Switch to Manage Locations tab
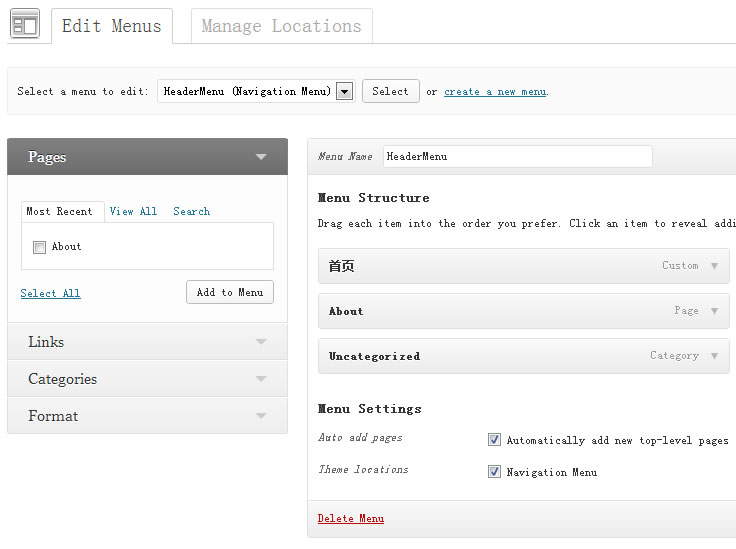Image resolution: width=736 pixels, height=549 pixels. click(282, 26)
